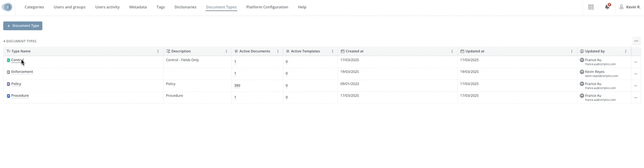View active documents count for Control

235,62
